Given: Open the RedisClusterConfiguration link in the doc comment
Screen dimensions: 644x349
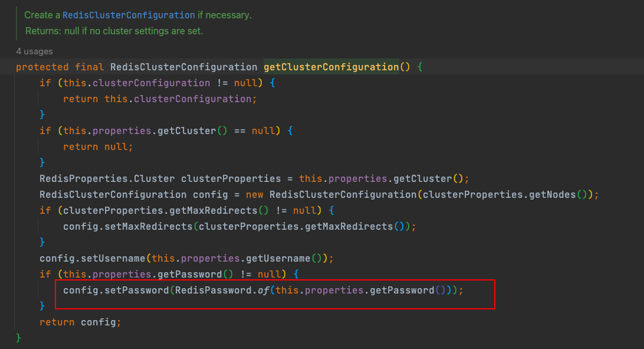Looking at the screenshot, I should pos(129,15).
